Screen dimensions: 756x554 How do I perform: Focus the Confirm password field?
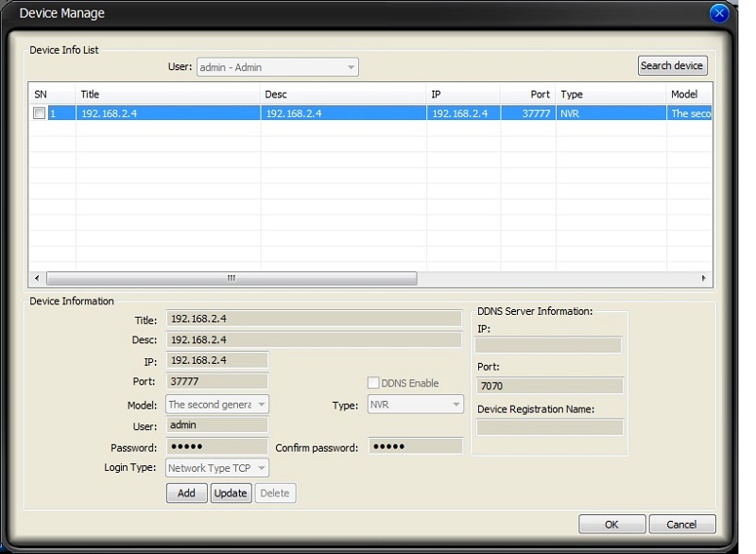416,446
